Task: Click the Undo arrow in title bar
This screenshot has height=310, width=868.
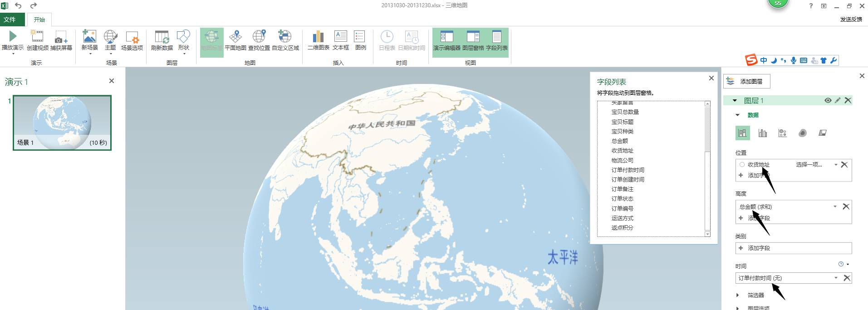Action: point(18,5)
